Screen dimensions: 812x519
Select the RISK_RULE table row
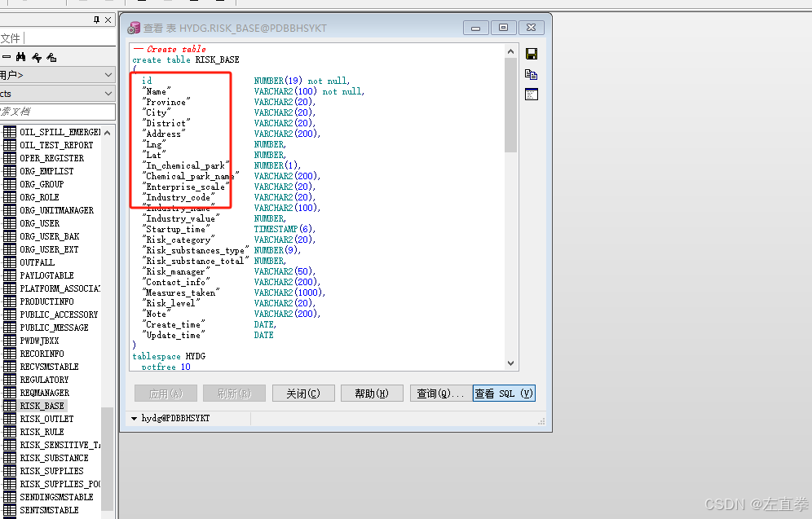tap(42, 432)
